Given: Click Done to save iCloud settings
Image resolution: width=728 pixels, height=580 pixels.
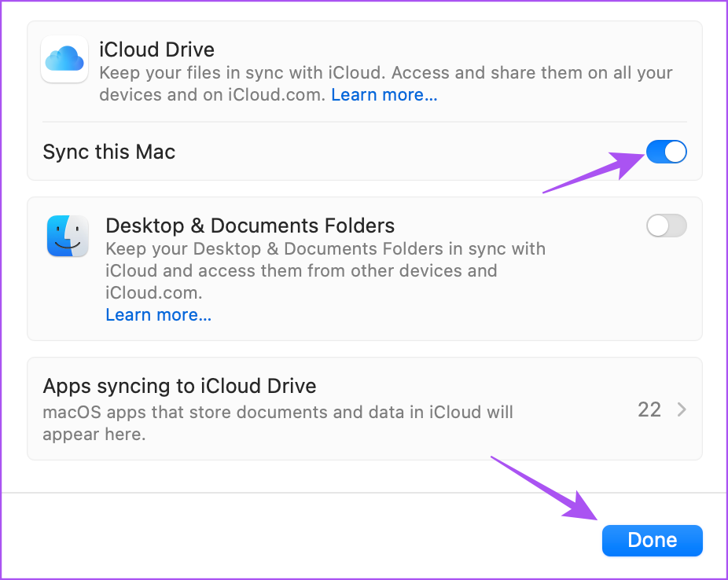Looking at the screenshot, I should click(x=652, y=540).
